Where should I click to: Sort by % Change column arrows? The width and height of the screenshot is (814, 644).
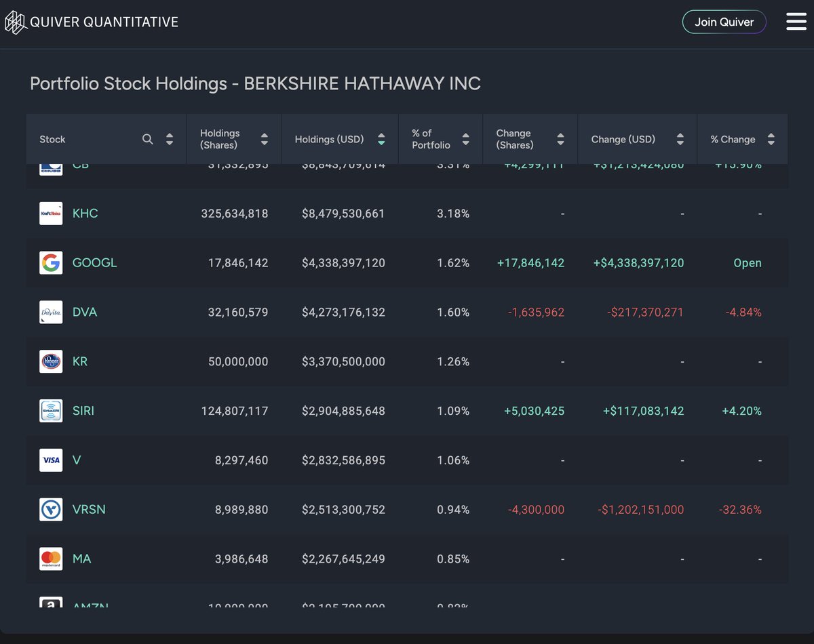coord(771,139)
